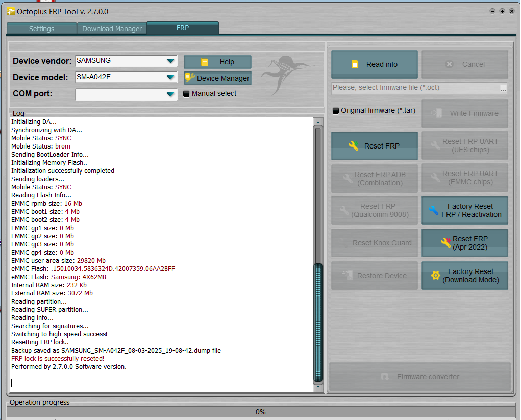The height and width of the screenshot is (420, 521).
Task: Click the Device Manager plug icon
Action: tap(190, 78)
